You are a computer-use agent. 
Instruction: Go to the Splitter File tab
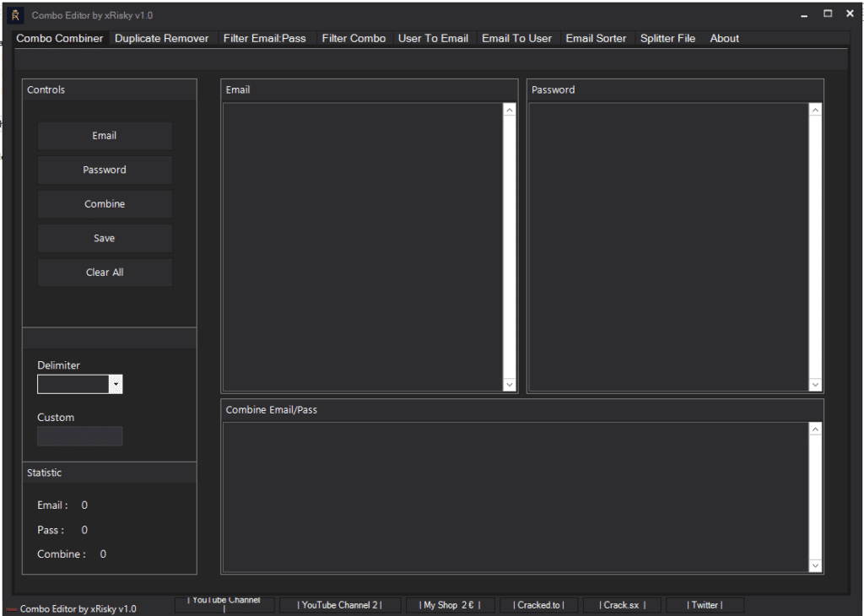(667, 38)
